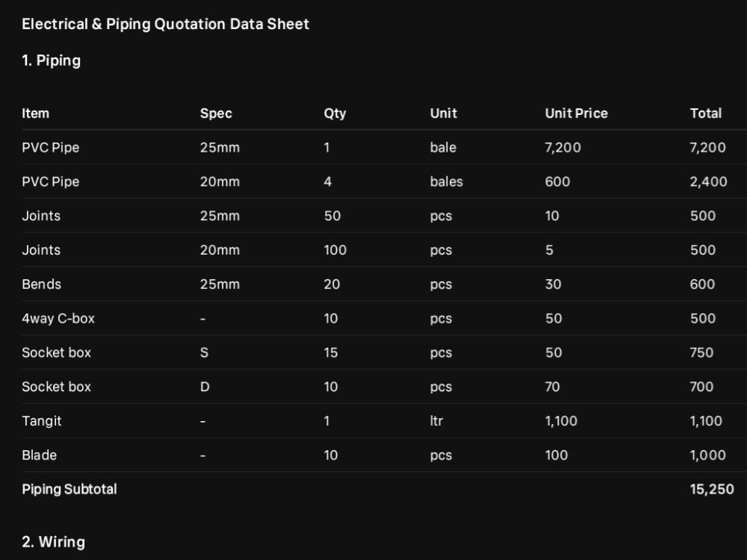Image resolution: width=747 pixels, height=560 pixels.
Task: Click the Unit column header
Action: pos(444,113)
